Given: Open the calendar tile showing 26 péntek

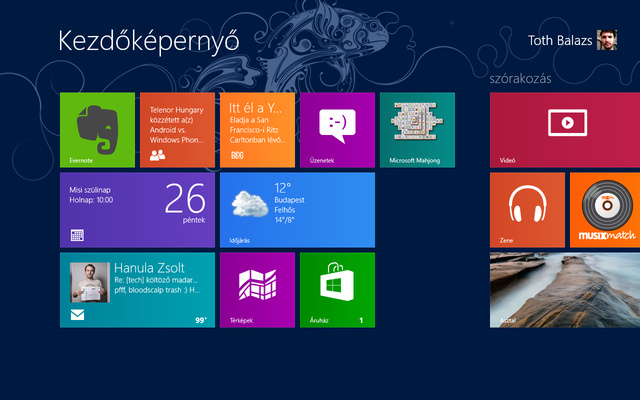Looking at the screenshot, I should click(x=137, y=210).
